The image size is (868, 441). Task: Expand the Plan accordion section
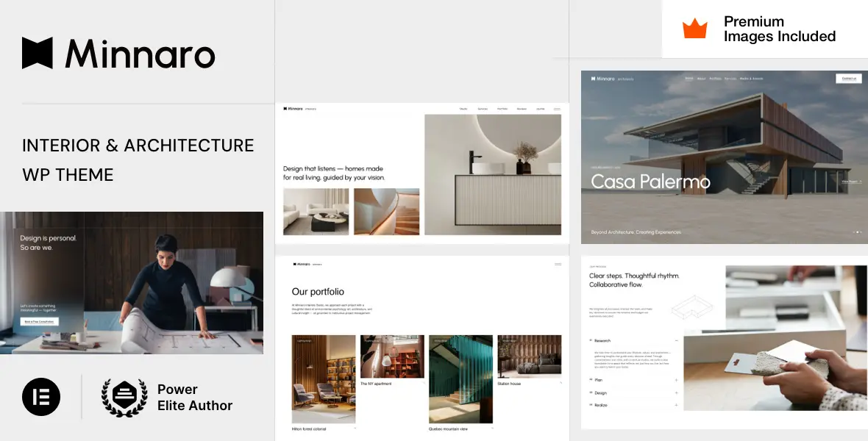click(x=634, y=380)
